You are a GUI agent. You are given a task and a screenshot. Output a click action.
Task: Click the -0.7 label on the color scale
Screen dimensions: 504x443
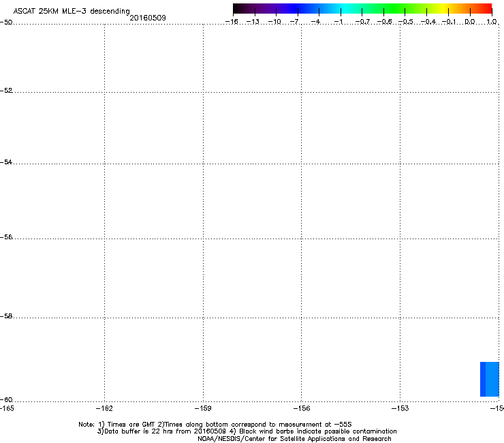click(362, 22)
